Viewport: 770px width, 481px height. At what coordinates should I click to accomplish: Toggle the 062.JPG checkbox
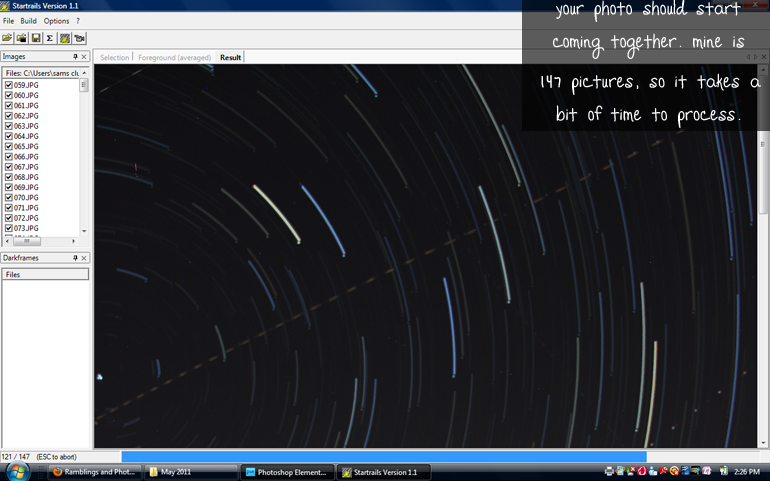click(x=8, y=116)
